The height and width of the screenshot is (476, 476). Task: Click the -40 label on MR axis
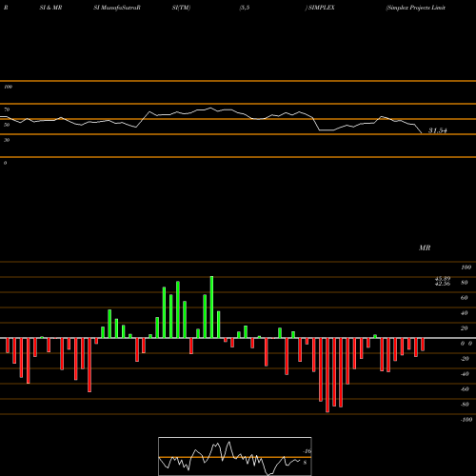point(465,374)
